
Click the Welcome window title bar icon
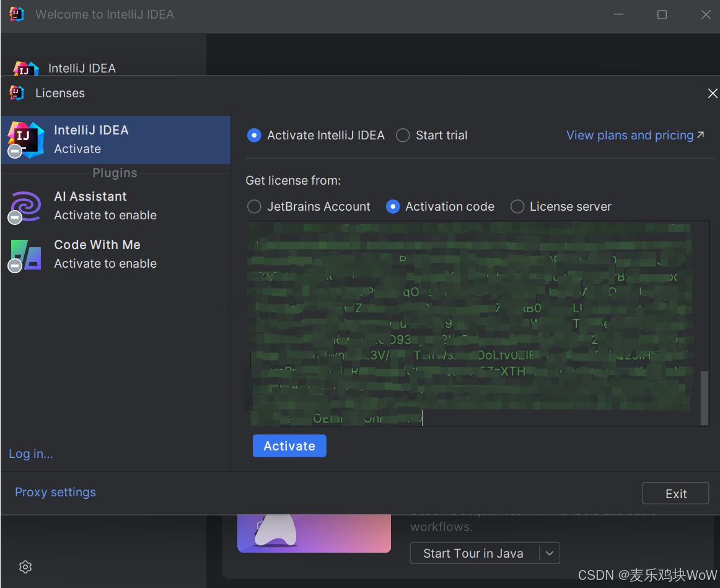coord(17,14)
